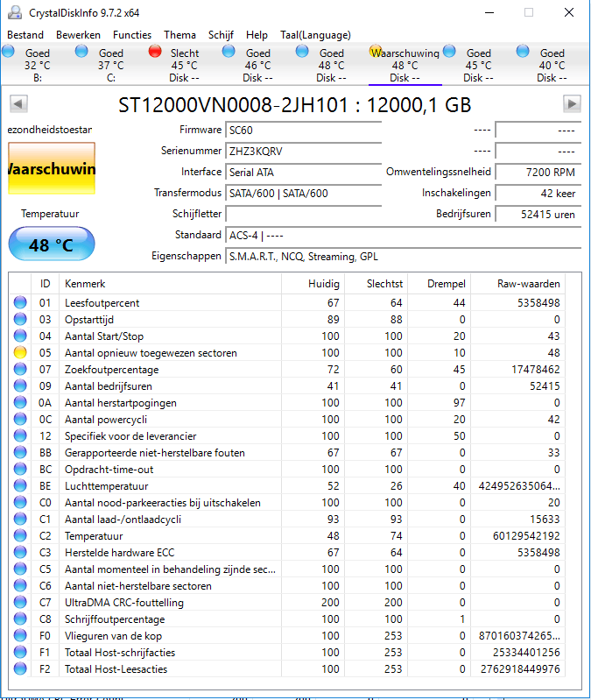Image resolution: width=591 pixels, height=700 pixels.
Task: Click the Huidig column header
Action: (x=313, y=284)
